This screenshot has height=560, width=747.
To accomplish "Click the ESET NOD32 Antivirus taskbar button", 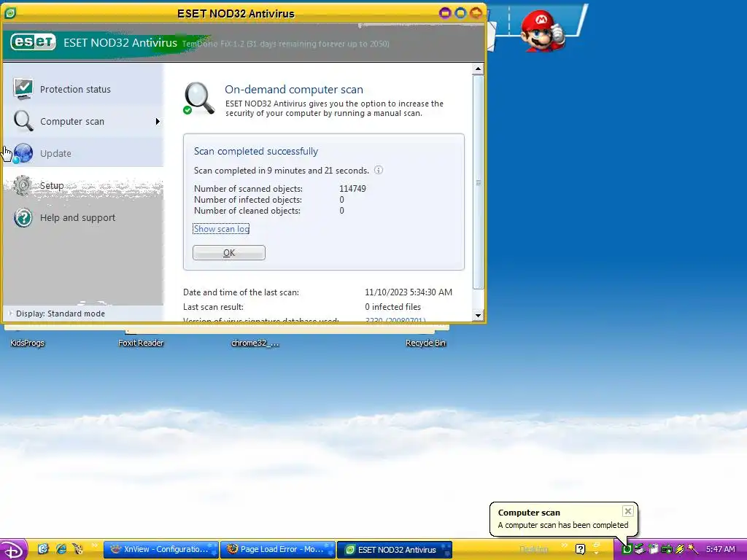I will (x=395, y=550).
